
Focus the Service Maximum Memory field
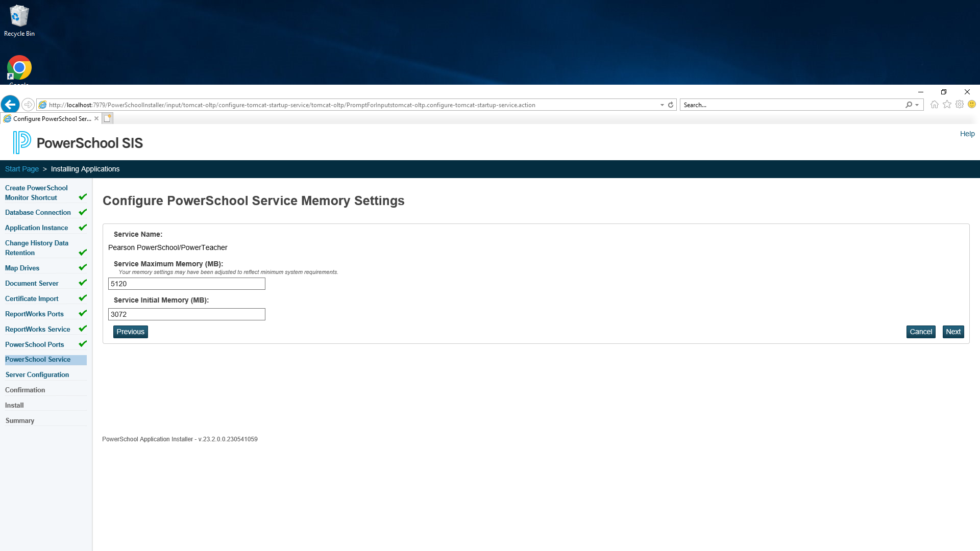(187, 284)
